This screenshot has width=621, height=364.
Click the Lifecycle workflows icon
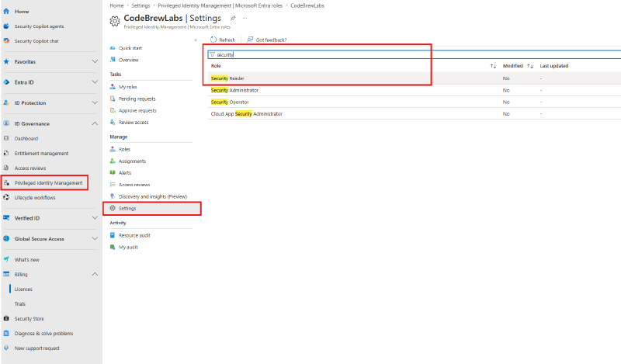point(6,197)
